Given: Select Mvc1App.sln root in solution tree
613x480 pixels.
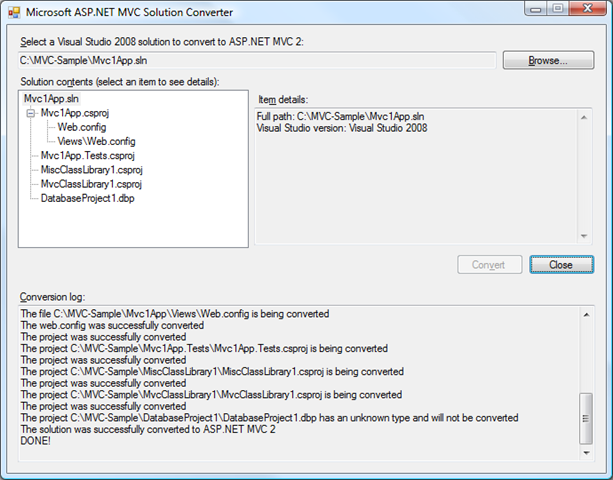Looking at the screenshot, I should (51, 99).
